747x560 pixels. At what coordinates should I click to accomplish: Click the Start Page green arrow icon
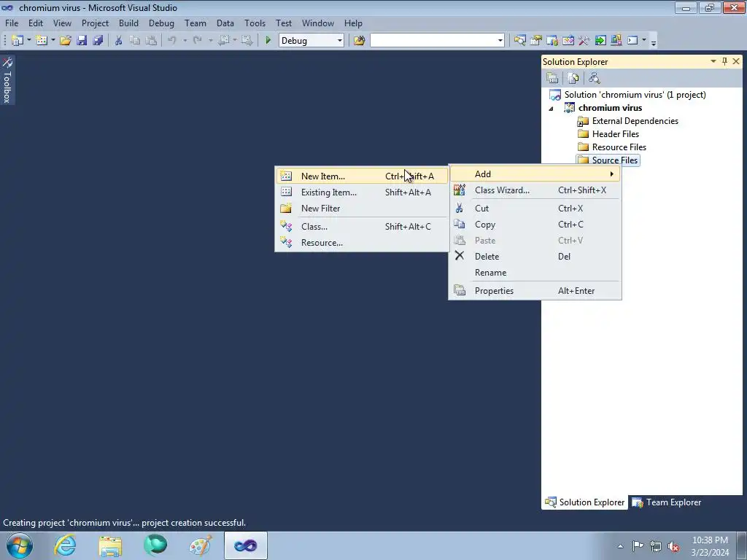point(600,41)
